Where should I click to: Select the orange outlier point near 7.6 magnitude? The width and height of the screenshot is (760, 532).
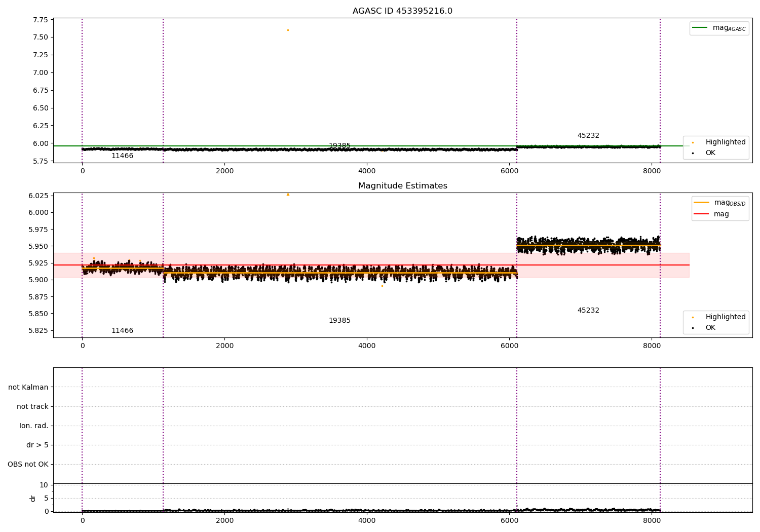(x=288, y=30)
